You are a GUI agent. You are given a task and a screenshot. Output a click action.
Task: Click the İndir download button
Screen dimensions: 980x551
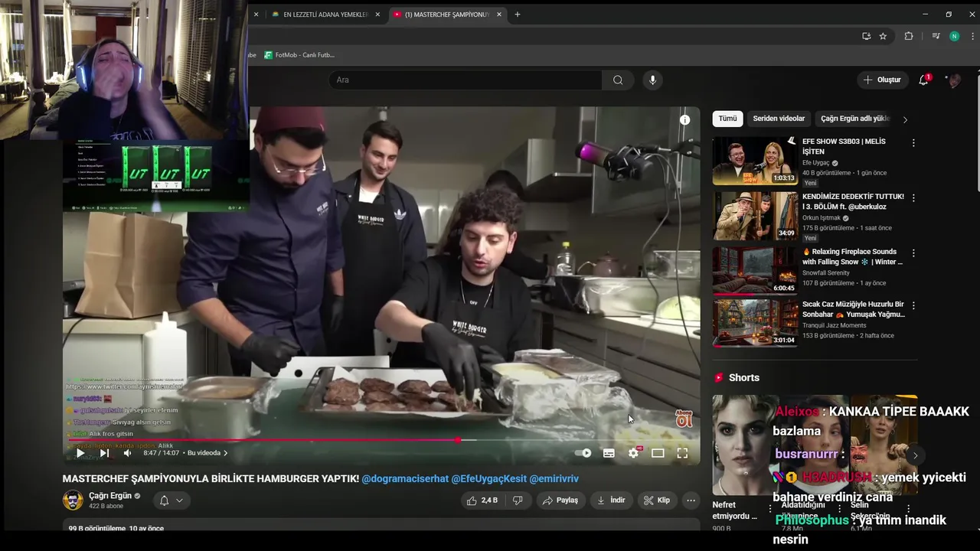[x=611, y=500]
